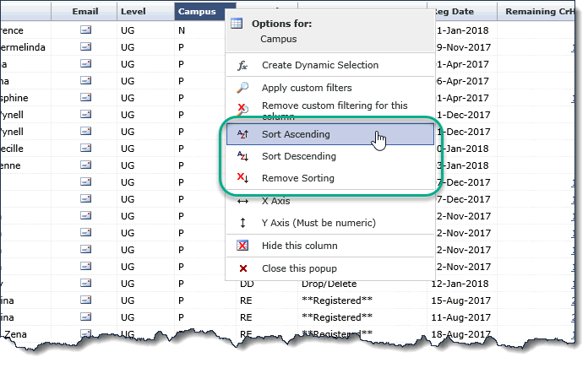Choose Apply custom filters

(307, 88)
